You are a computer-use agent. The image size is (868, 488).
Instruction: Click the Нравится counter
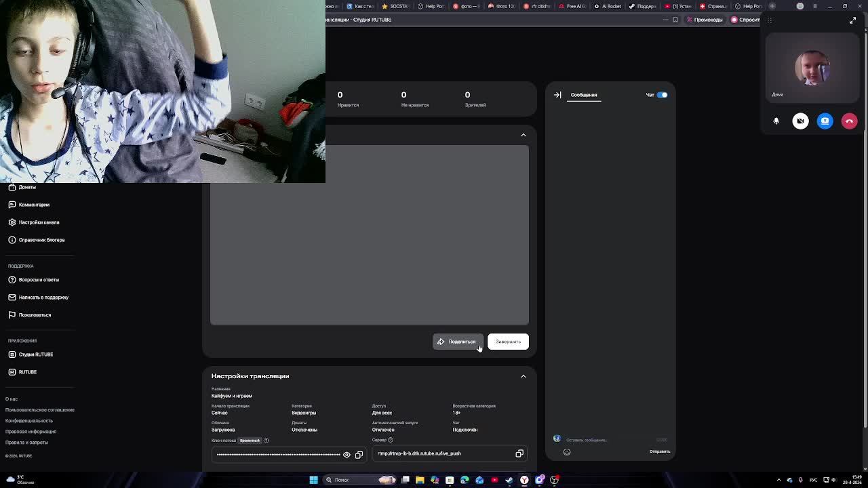point(348,99)
